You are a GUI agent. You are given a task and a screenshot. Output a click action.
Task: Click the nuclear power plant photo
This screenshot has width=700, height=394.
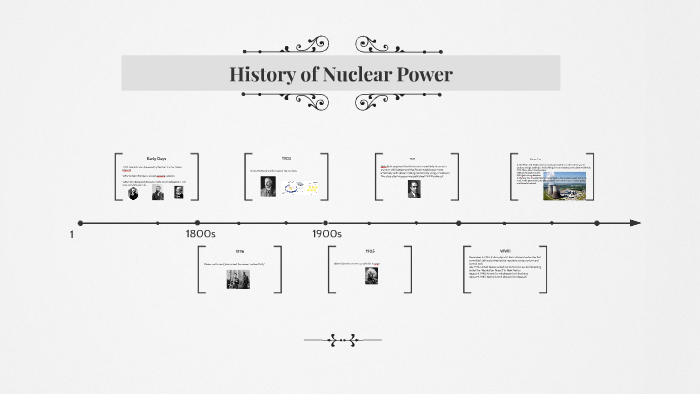pyautogui.click(x=564, y=186)
